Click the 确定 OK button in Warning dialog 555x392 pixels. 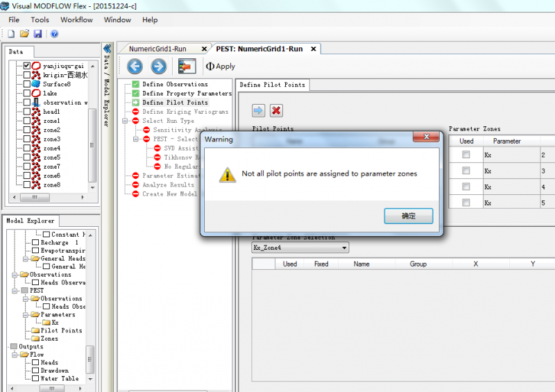coord(409,216)
